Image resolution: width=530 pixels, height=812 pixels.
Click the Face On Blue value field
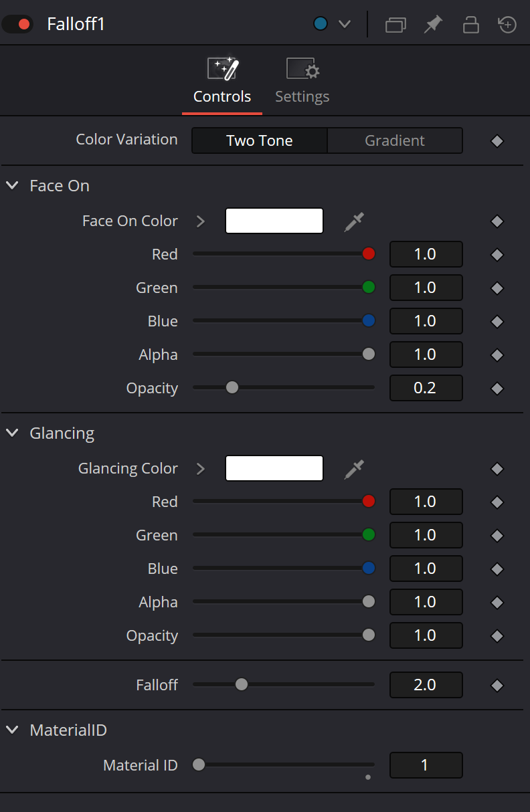426,321
